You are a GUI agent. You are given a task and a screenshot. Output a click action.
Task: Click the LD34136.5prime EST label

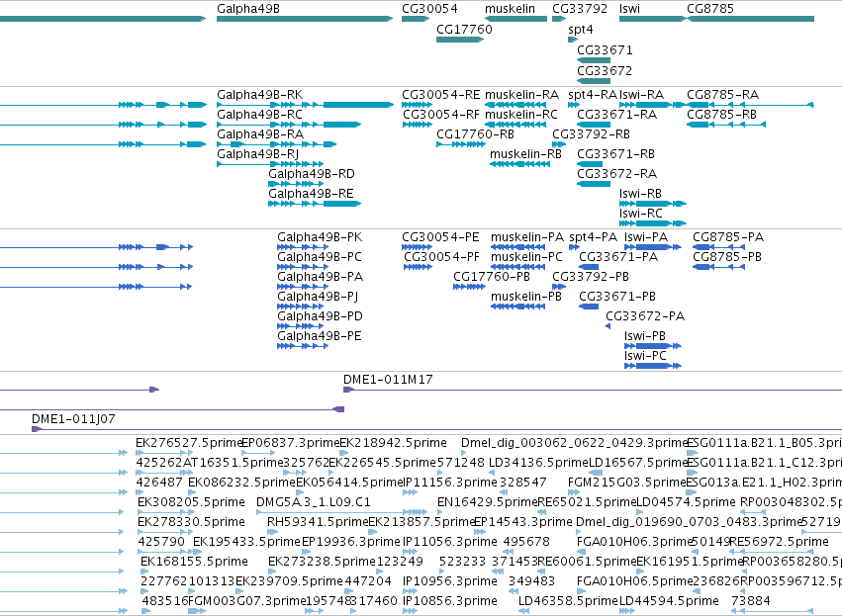538,463
